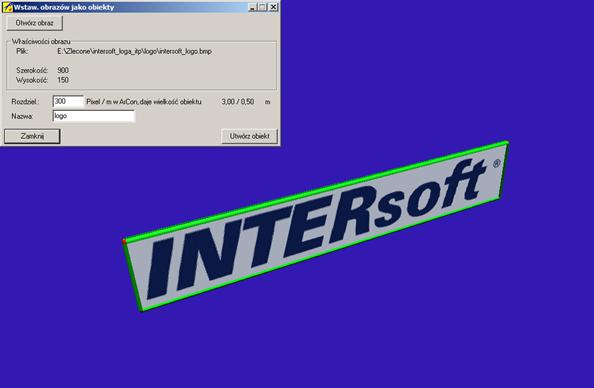The height and width of the screenshot is (388, 594).
Task: Click the registered trademark symbol on logo
Action: [x=496, y=163]
